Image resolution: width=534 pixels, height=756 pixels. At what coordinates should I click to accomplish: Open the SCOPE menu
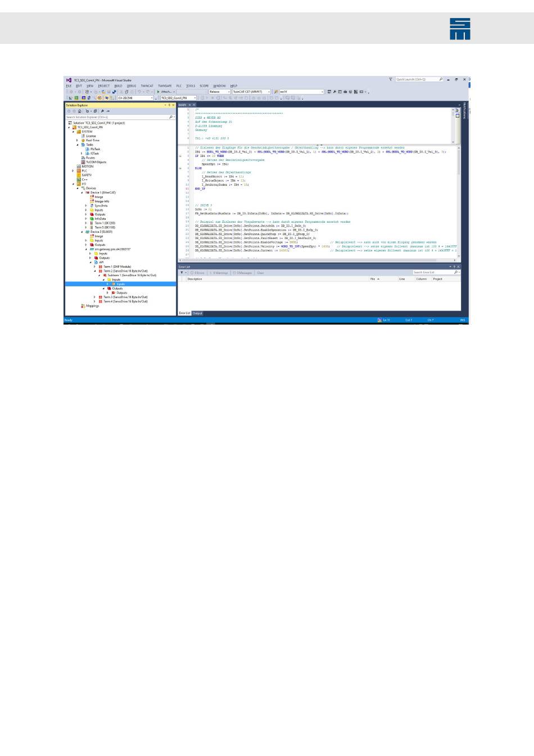point(204,86)
